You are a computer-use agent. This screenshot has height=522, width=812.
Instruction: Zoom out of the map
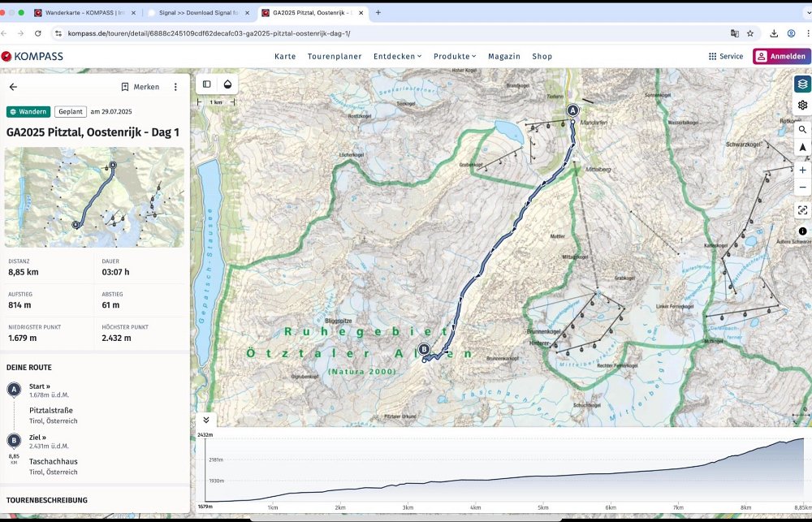[x=802, y=188]
